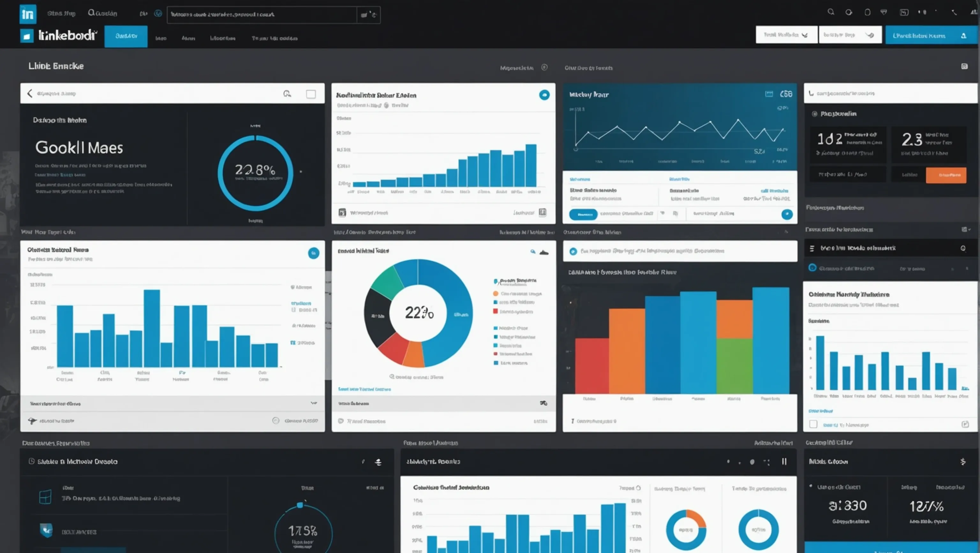Viewport: 980px width, 553px height.
Task: Click the document icon at the rising bar chart footer right
Action: (543, 212)
